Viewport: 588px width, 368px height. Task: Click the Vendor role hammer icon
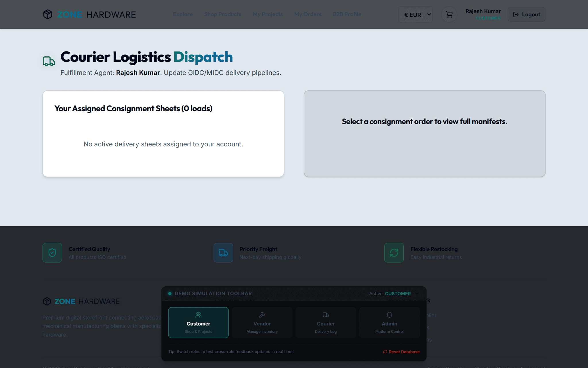(262, 315)
